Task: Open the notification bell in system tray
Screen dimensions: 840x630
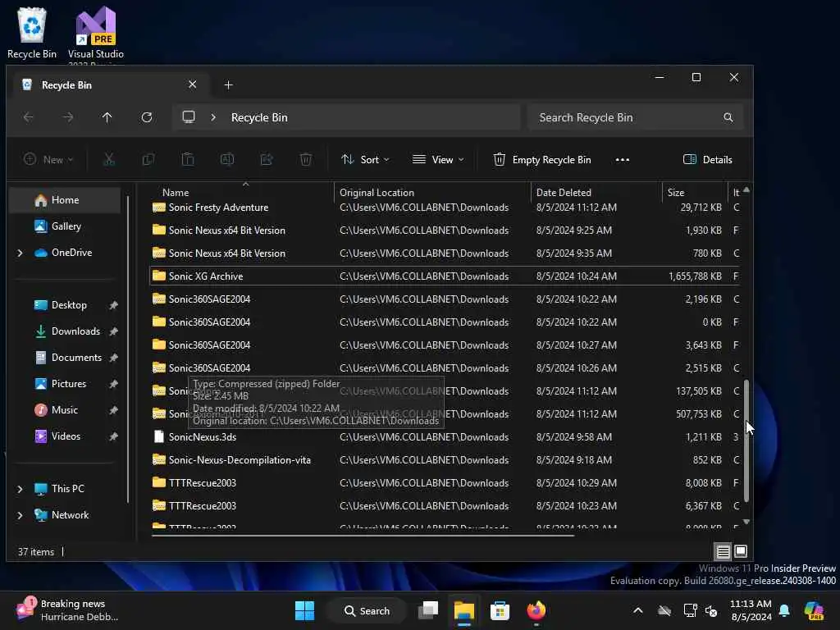Action: pyautogui.click(x=784, y=610)
